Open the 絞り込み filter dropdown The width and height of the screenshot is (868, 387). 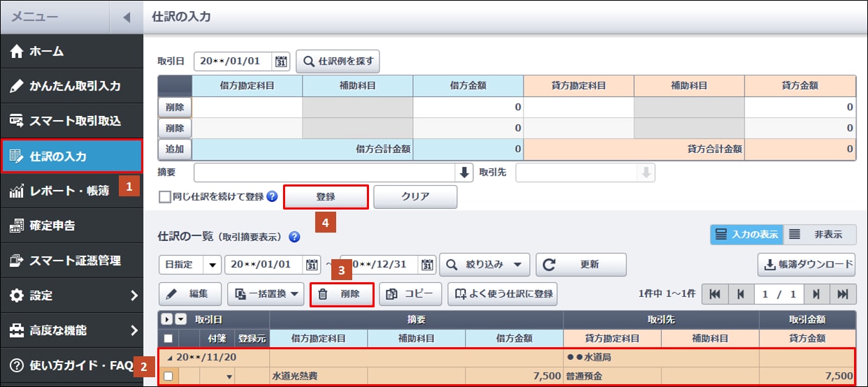483,265
